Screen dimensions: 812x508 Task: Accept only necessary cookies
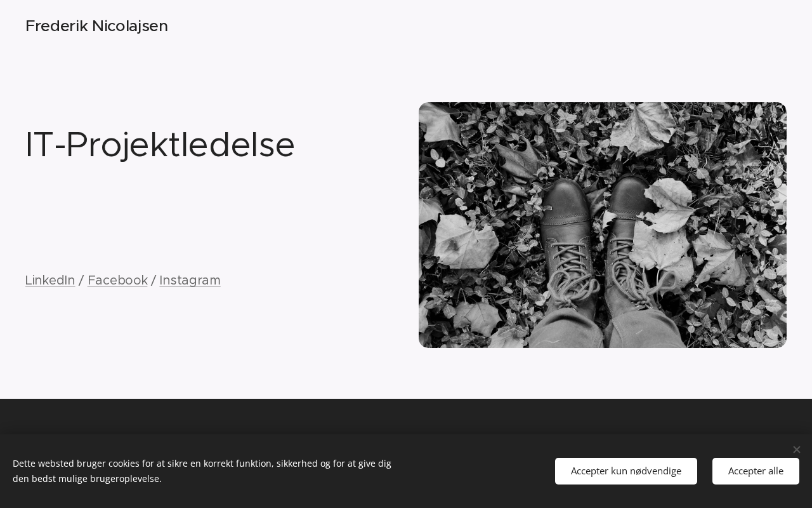click(x=626, y=471)
